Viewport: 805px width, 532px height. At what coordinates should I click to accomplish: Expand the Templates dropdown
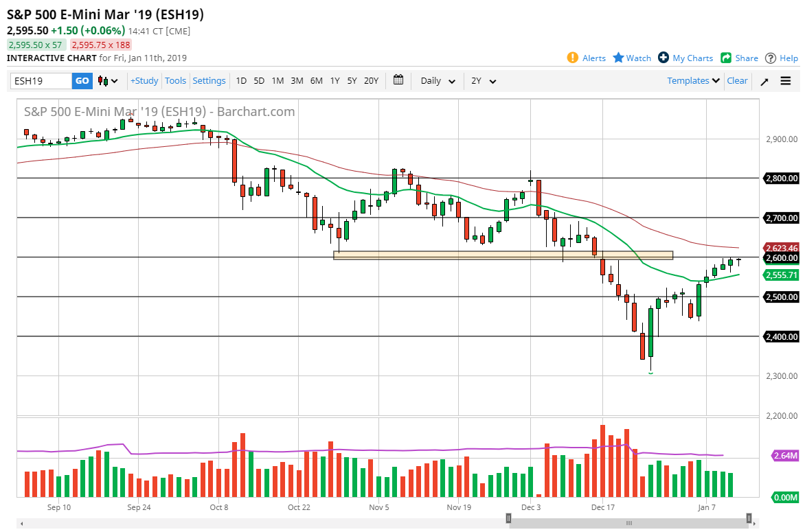[x=692, y=80]
